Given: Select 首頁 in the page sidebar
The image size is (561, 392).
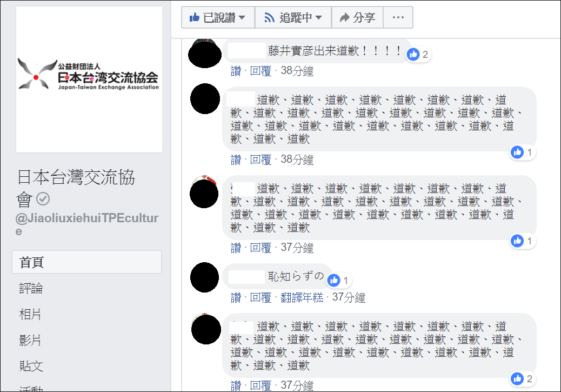Looking at the screenshot, I should click(86, 262).
